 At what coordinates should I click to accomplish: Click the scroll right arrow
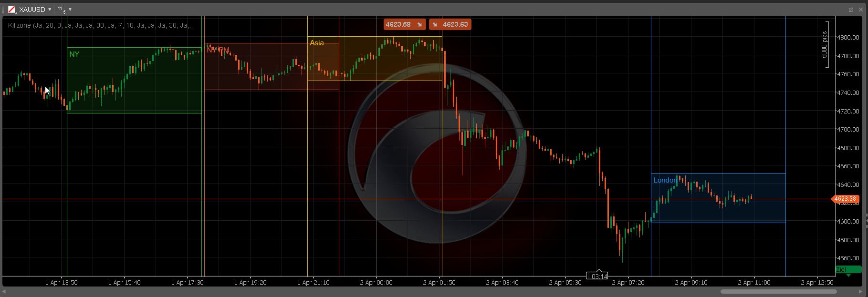coord(860,291)
